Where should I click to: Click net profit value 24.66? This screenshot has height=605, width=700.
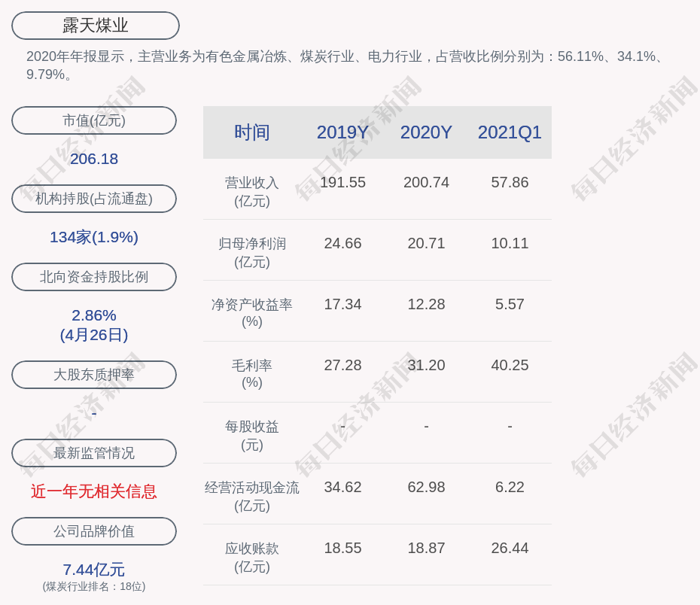(x=343, y=243)
